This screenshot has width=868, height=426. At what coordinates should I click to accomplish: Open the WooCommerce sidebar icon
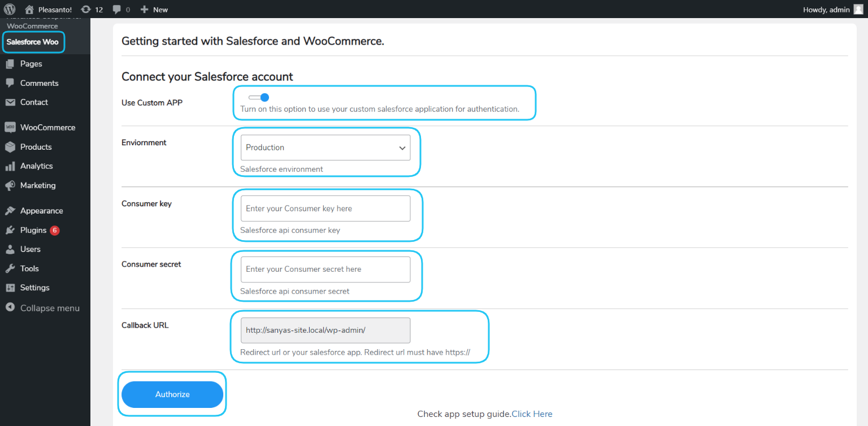10,127
